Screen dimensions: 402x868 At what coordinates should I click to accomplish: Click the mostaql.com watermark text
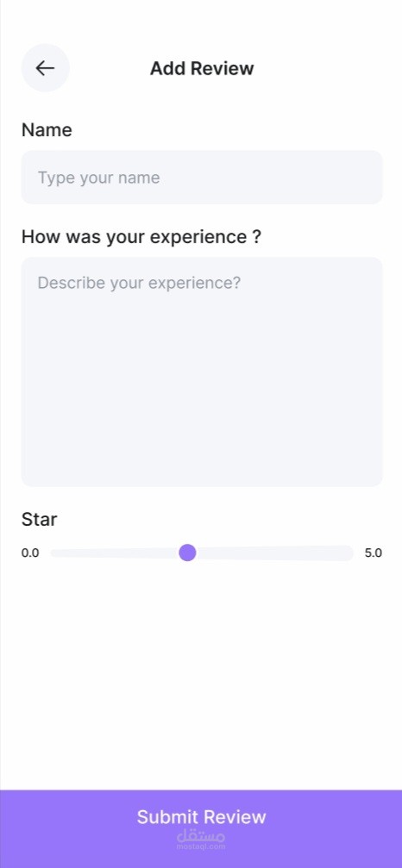tap(201, 846)
